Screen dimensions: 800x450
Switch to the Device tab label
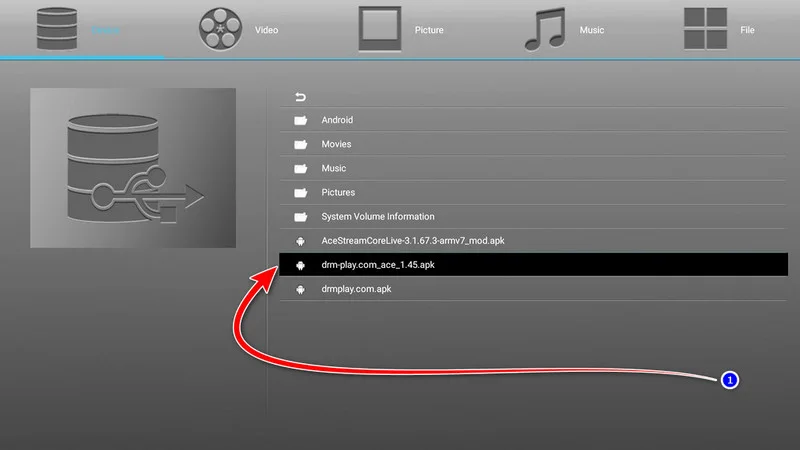[x=106, y=30]
